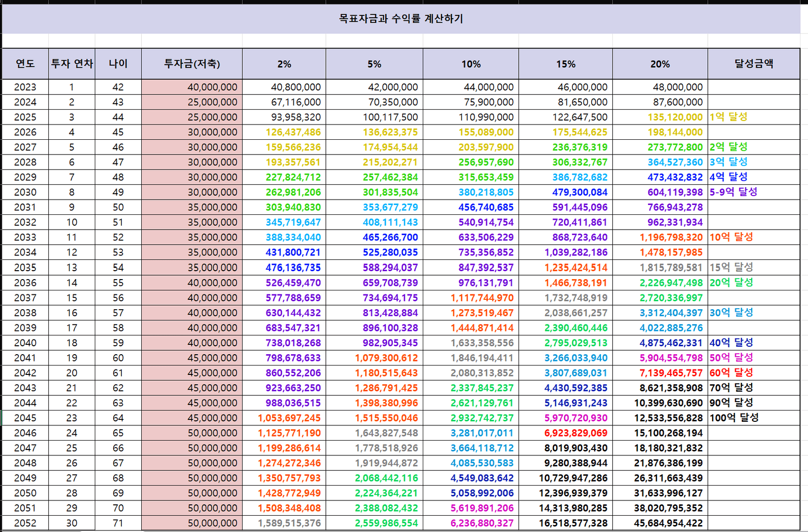Select the year cell 2036

pos(25,283)
